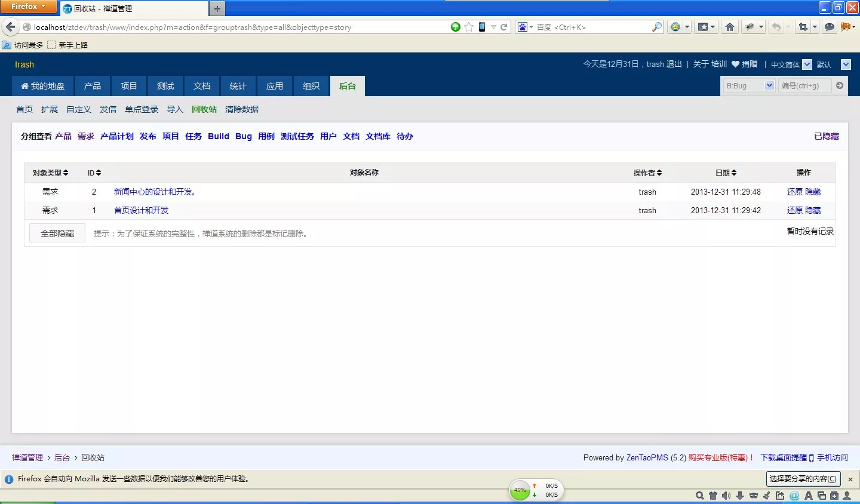Click the browser back arrow button
Screen dimensions: 860x504
pyautogui.click(x=10, y=27)
